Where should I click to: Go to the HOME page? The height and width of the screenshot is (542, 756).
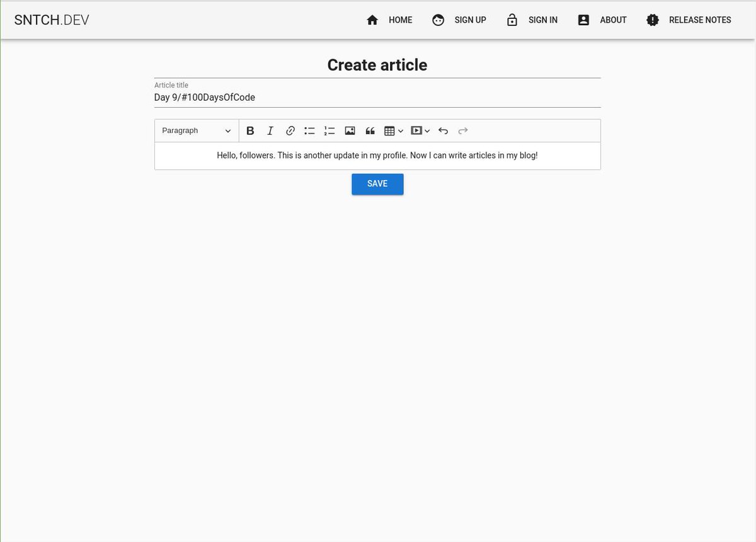(400, 20)
